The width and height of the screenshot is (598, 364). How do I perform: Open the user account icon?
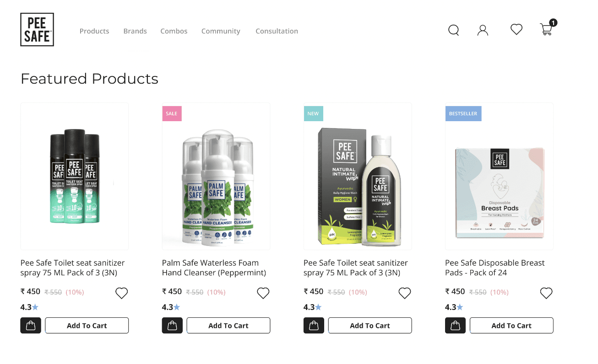tap(483, 30)
